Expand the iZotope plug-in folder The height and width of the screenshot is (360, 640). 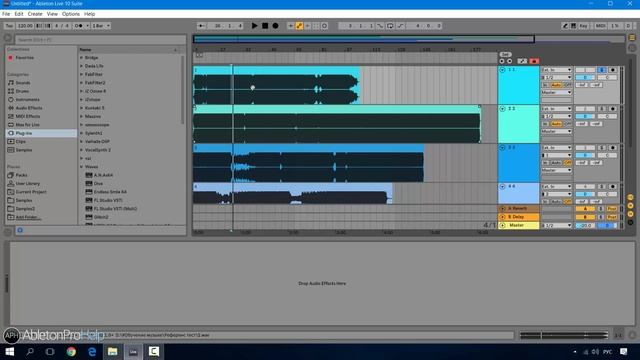coord(82,100)
